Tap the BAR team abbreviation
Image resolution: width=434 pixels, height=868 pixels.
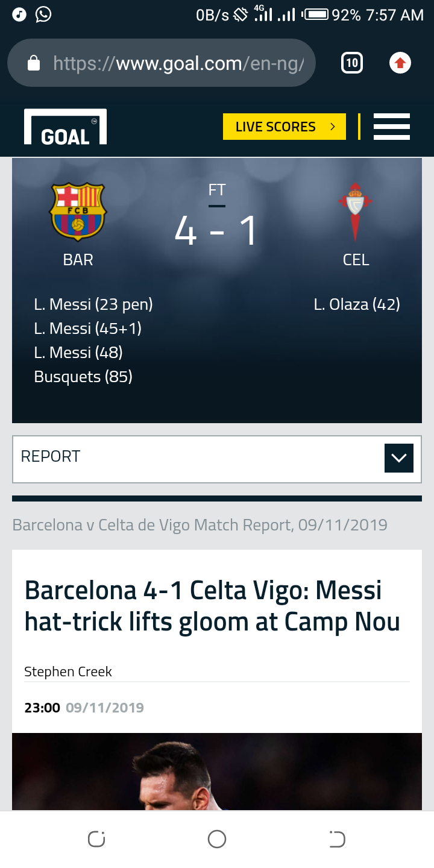pos(78,260)
